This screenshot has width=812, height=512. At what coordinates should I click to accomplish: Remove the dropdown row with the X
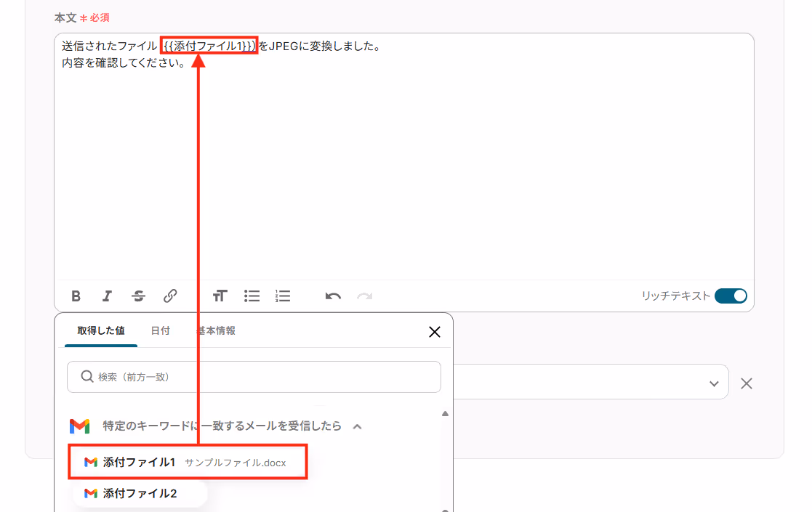[747, 383]
